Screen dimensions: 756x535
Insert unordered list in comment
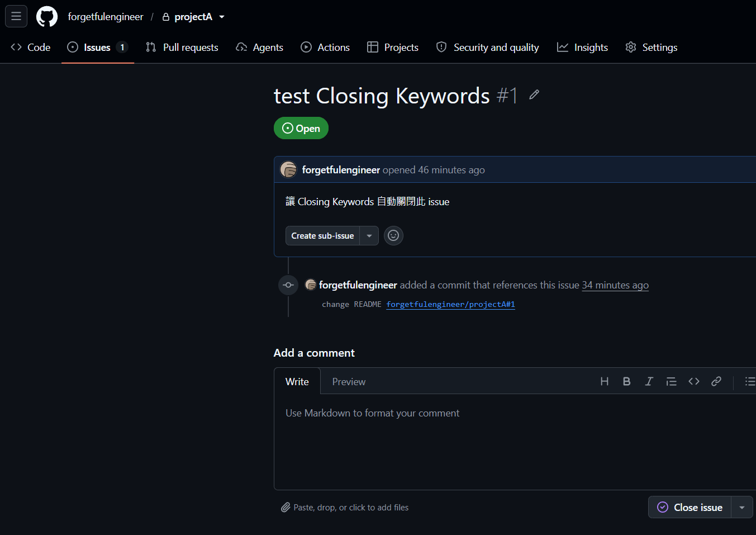coord(749,381)
